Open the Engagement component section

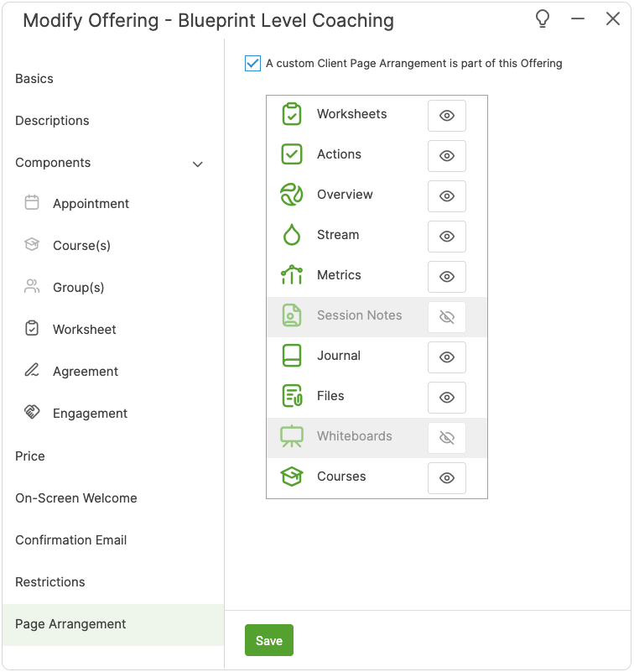90,414
